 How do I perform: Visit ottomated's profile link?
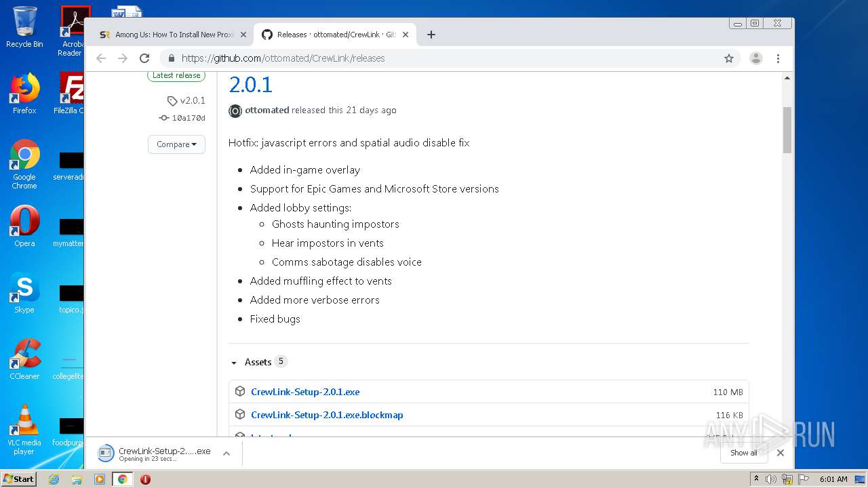click(x=267, y=110)
